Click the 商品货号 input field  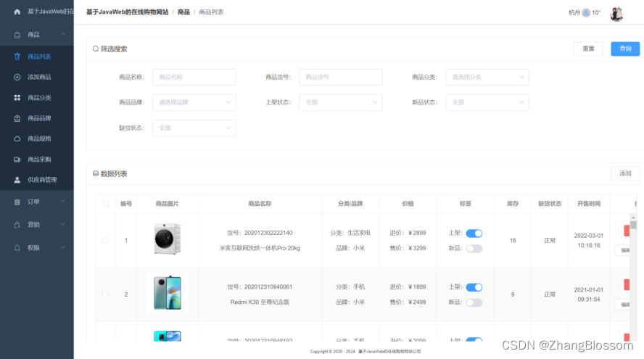click(340, 77)
